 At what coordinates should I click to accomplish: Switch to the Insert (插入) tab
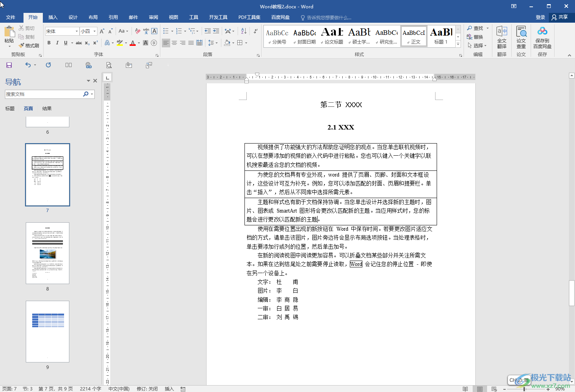click(x=53, y=17)
